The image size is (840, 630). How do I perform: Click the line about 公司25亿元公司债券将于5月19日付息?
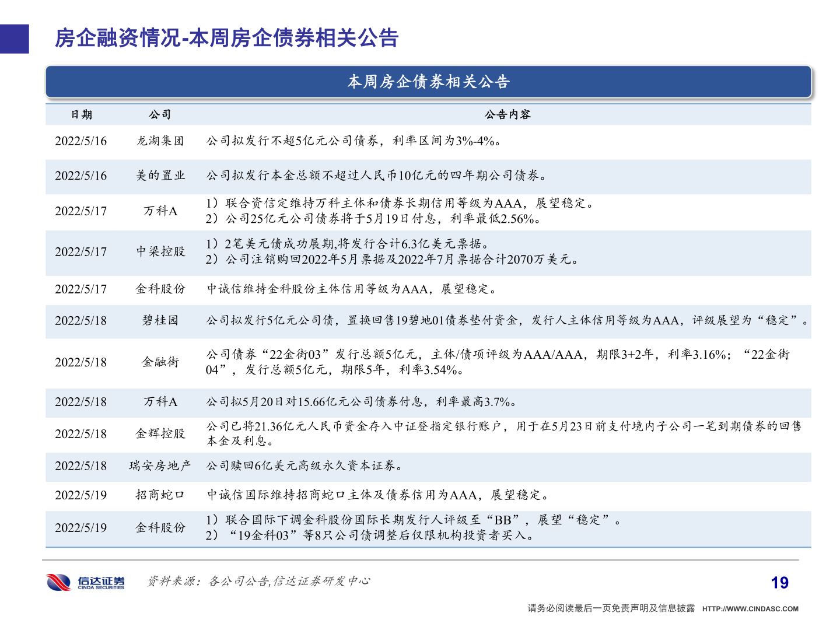(x=373, y=219)
